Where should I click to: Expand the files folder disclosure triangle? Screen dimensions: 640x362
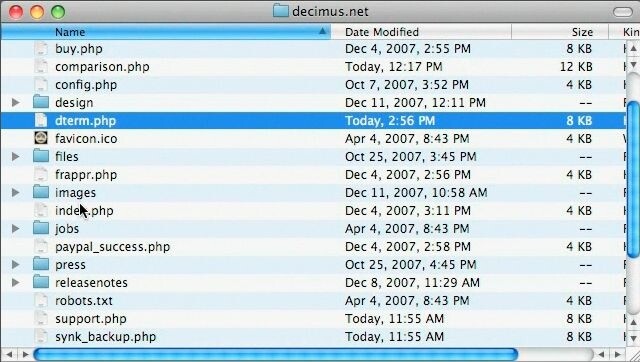click(x=16, y=156)
